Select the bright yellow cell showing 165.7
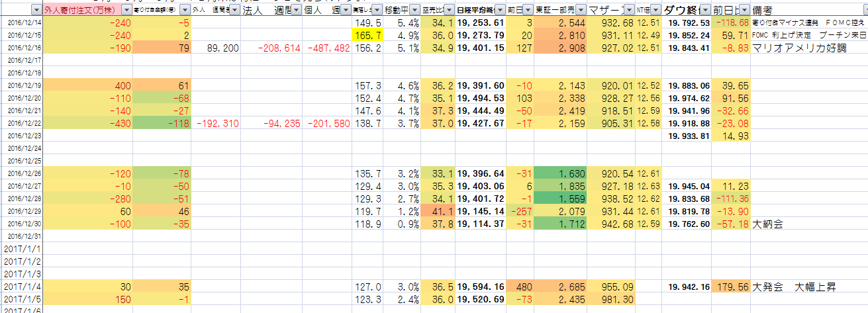The width and height of the screenshot is (868, 313). click(x=367, y=35)
